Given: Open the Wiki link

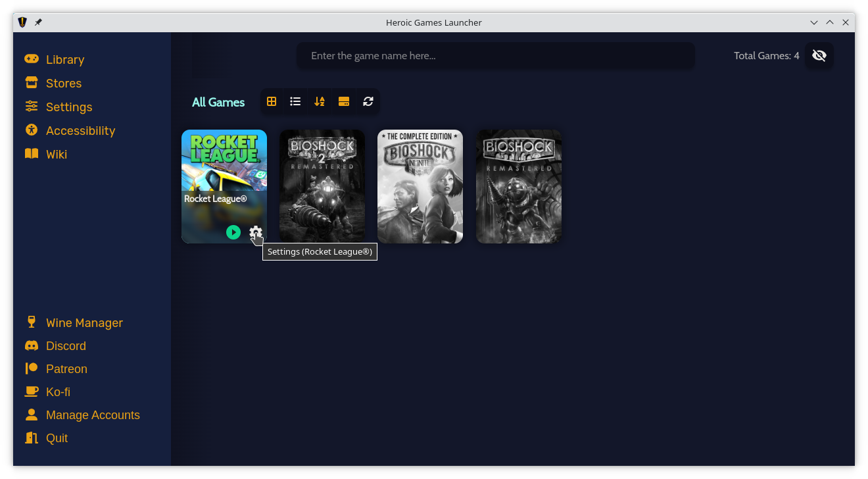Looking at the screenshot, I should pyautogui.click(x=56, y=155).
